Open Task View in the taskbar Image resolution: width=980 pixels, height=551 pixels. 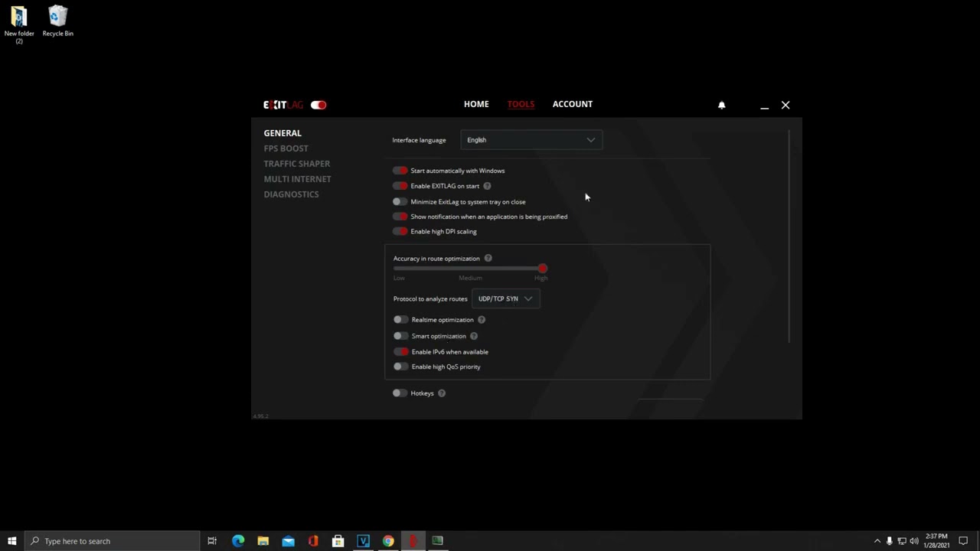pyautogui.click(x=212, y=541)
